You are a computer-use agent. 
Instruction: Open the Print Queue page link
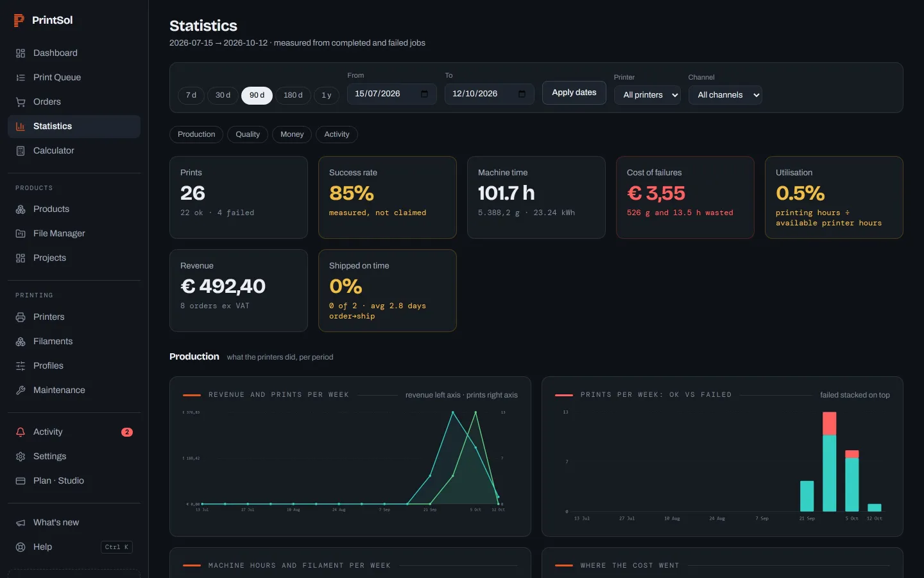point(74,78)
